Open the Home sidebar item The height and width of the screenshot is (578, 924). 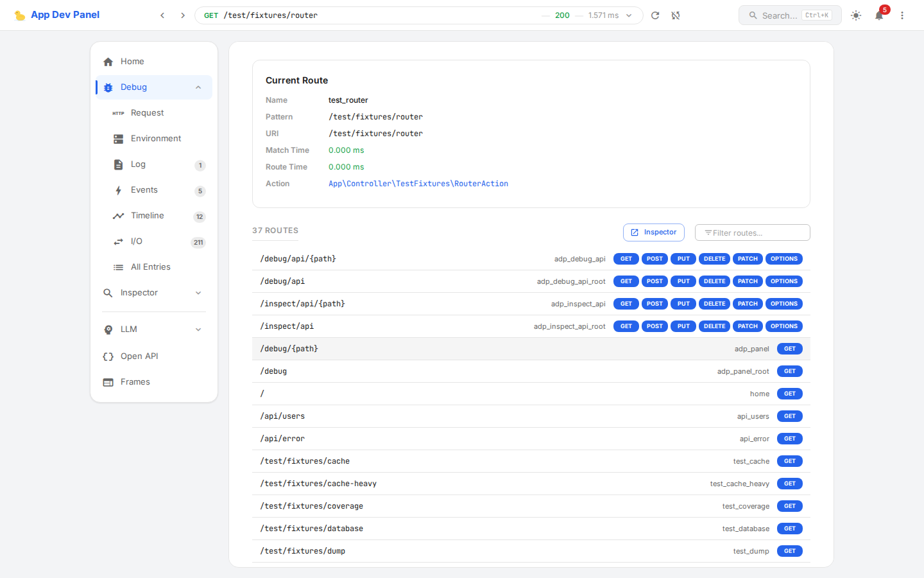pos(132,62)
